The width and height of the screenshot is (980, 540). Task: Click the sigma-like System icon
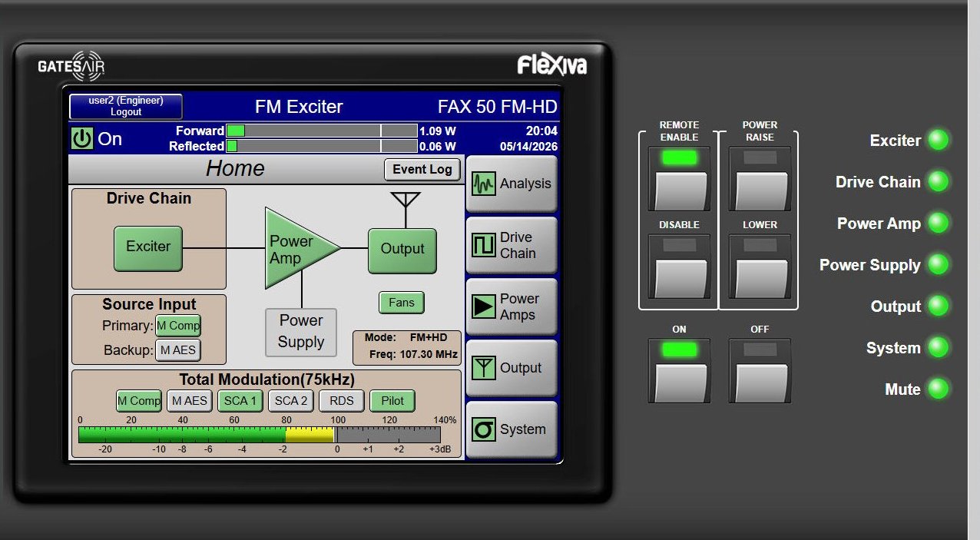pyautogui.click(x=484, y=429)
